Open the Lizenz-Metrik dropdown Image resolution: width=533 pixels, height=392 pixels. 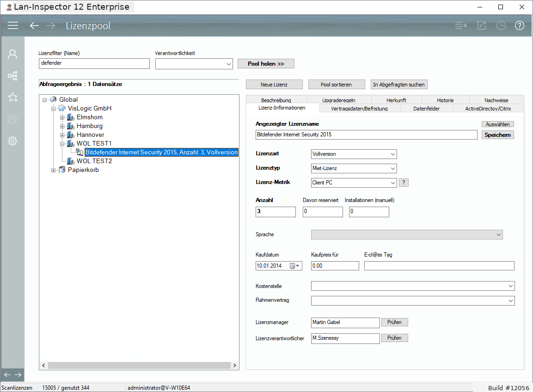pos(392,183)
